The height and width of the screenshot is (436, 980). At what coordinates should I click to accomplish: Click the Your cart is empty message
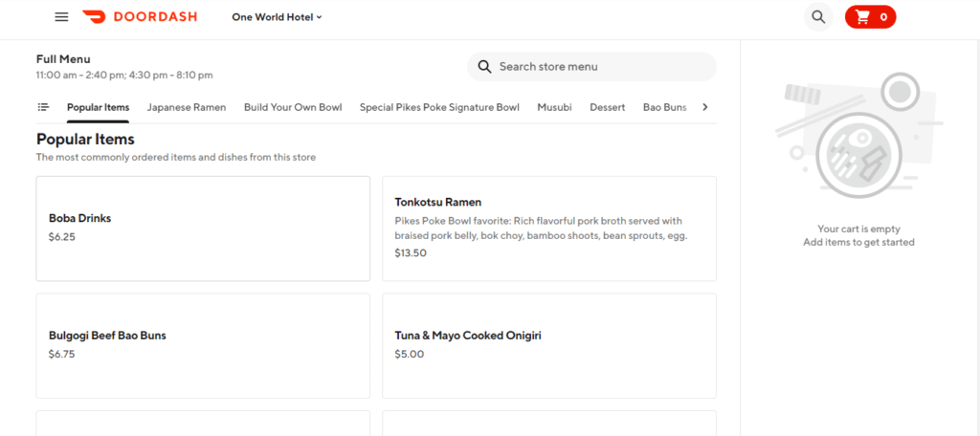[858, 229]
